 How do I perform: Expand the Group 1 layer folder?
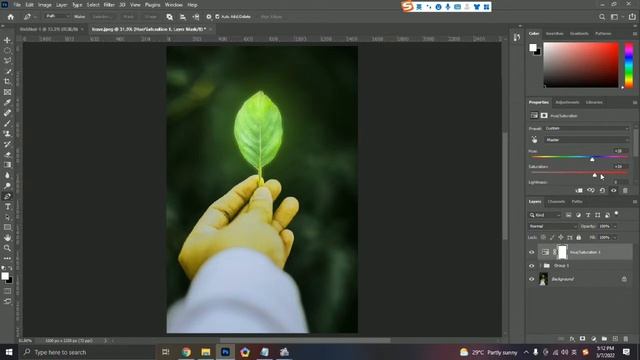pos(540,266)
